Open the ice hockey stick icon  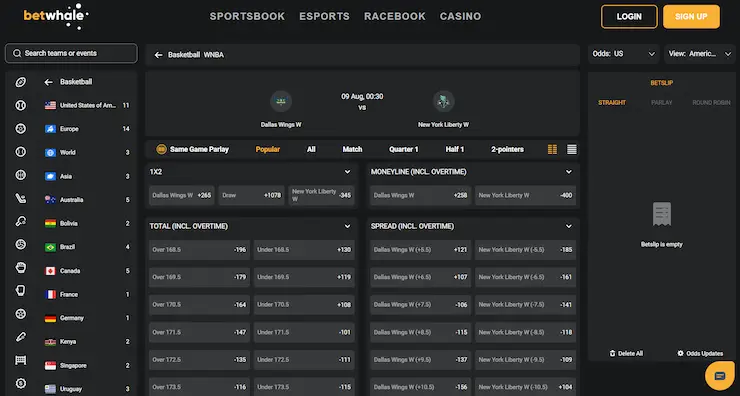[20, 198]
